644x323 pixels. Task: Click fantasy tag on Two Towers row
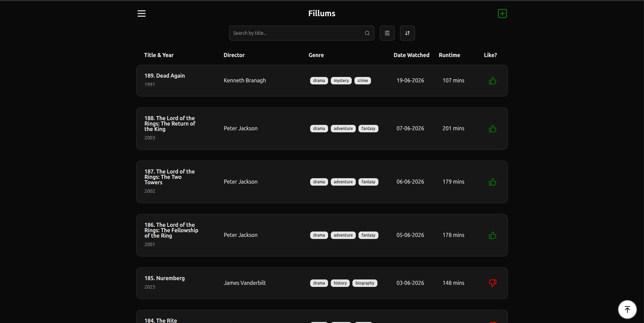coord(368,182)
